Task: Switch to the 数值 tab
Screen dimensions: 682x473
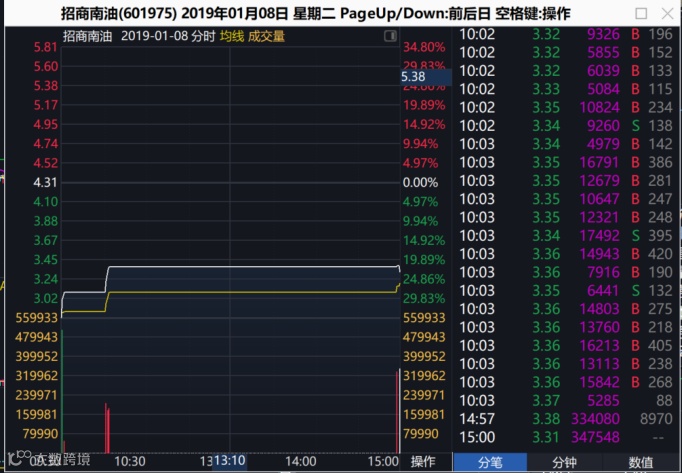Action: click(640, 462)
